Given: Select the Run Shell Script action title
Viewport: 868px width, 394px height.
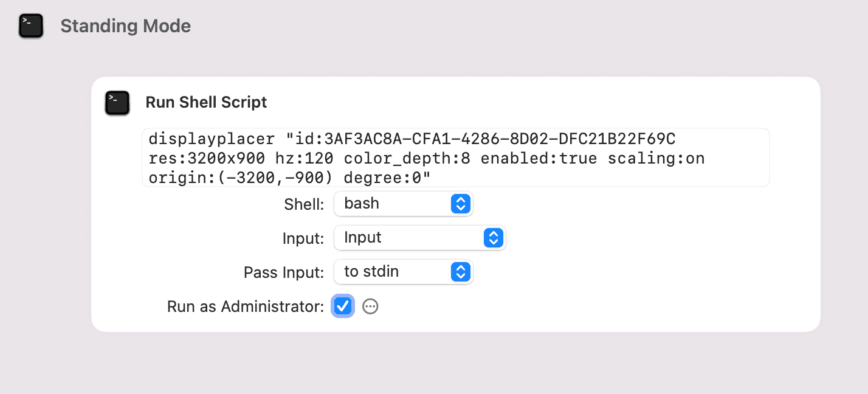Looking at the screenshot, I should click(206, 102).
